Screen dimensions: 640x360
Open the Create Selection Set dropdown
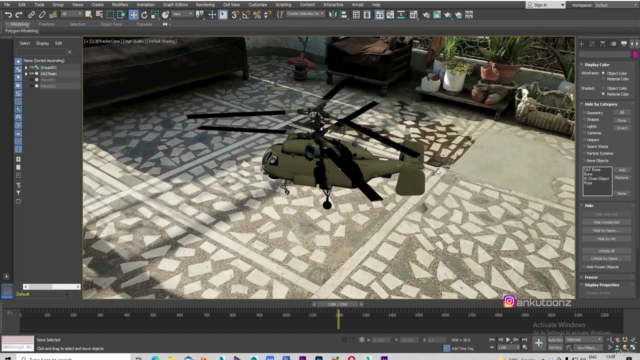pyautogui.click(x=305, y=14)
